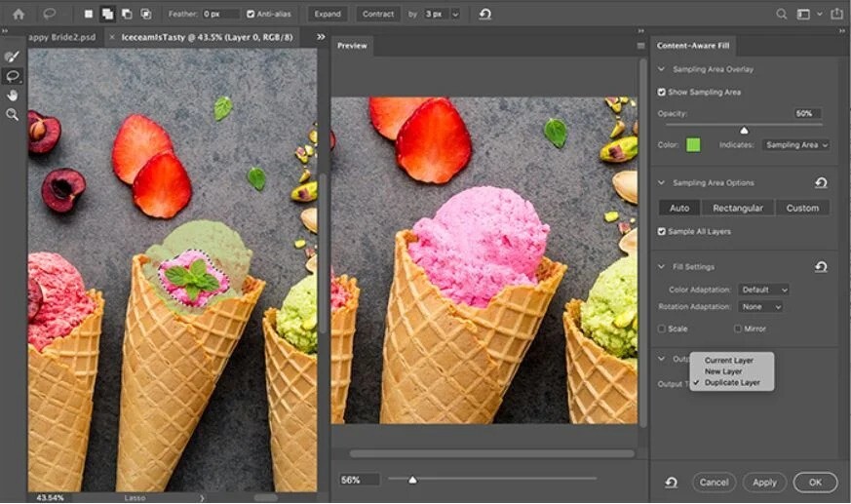Reset the Sampling Area Options
This screenshot has height=504, width=851.
(821, 183)
